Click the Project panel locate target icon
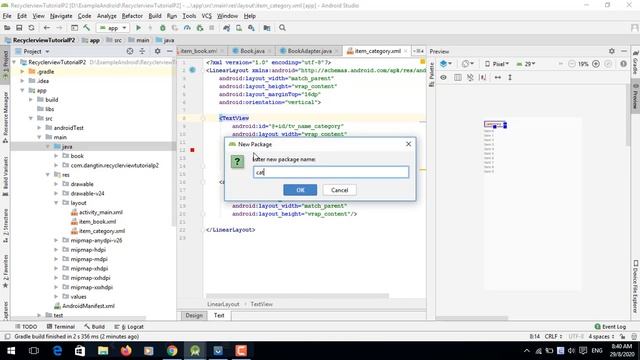 click(x=130, y=51)
